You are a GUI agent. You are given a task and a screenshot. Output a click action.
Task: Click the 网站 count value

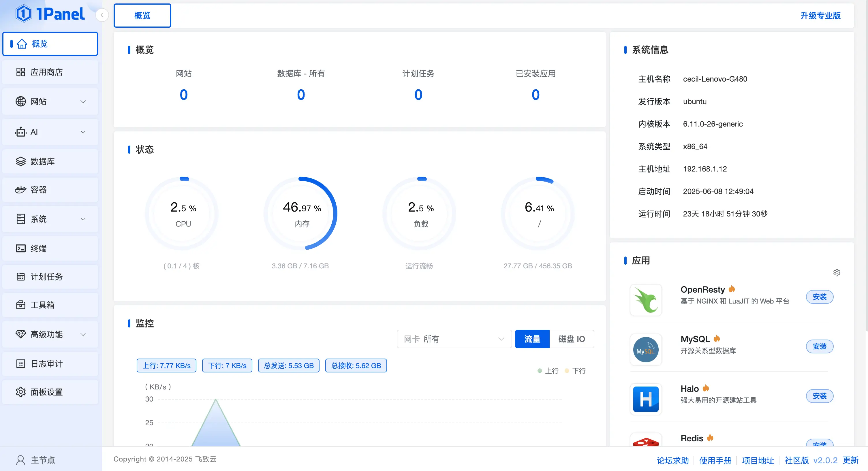click(184, 95)
